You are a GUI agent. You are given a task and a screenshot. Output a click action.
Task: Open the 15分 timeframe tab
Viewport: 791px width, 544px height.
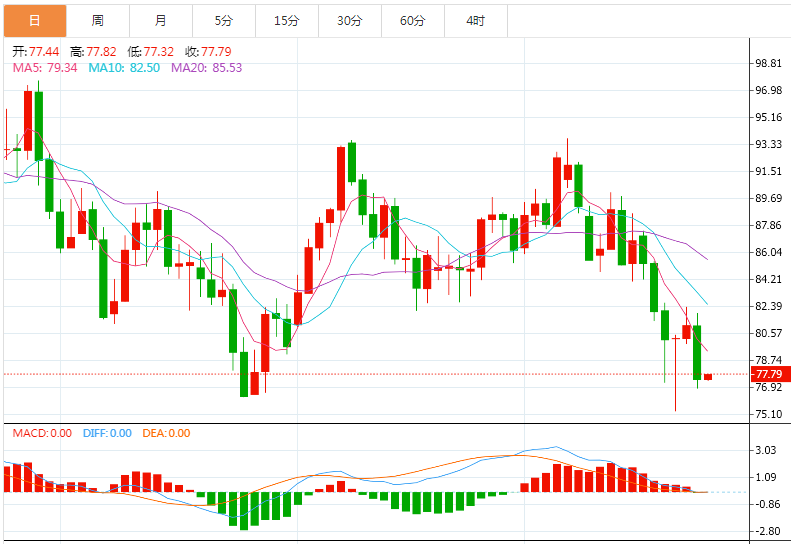pos(287,21)
